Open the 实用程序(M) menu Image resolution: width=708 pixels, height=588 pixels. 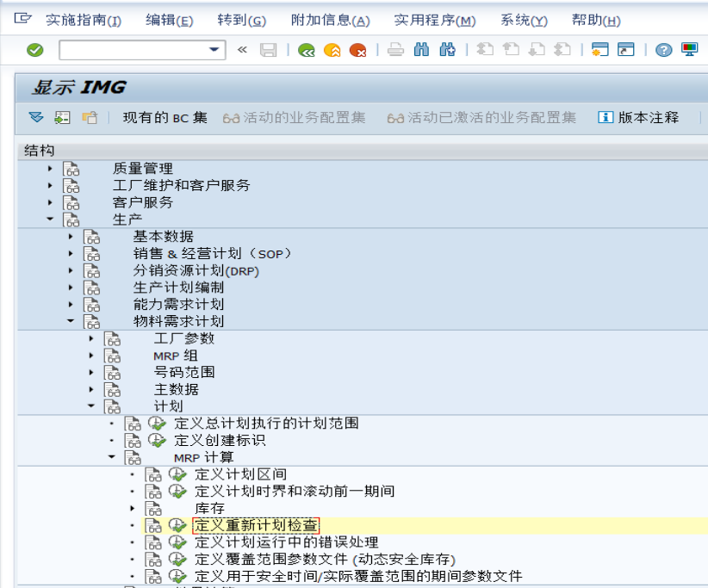[x=435, y=21]
